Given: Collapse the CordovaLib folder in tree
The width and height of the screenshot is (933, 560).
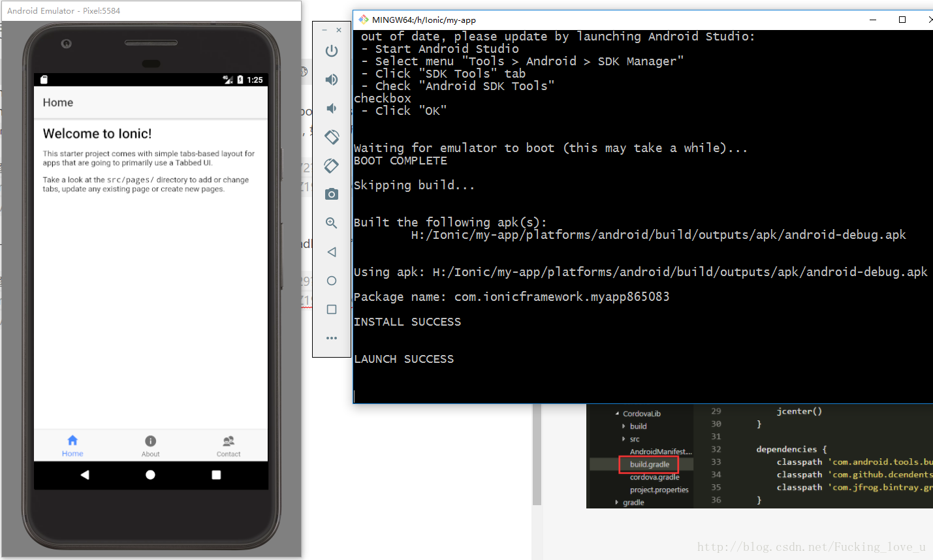Looking at the screenshot, I should tap(617, 414).
